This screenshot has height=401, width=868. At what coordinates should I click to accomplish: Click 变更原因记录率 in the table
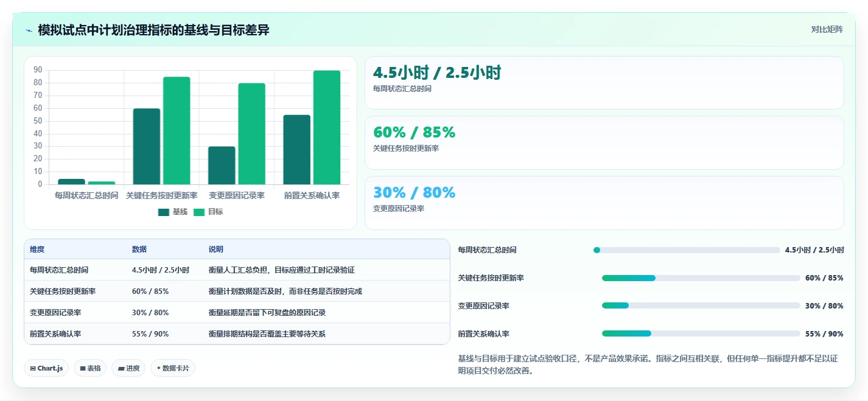point(55,313)
